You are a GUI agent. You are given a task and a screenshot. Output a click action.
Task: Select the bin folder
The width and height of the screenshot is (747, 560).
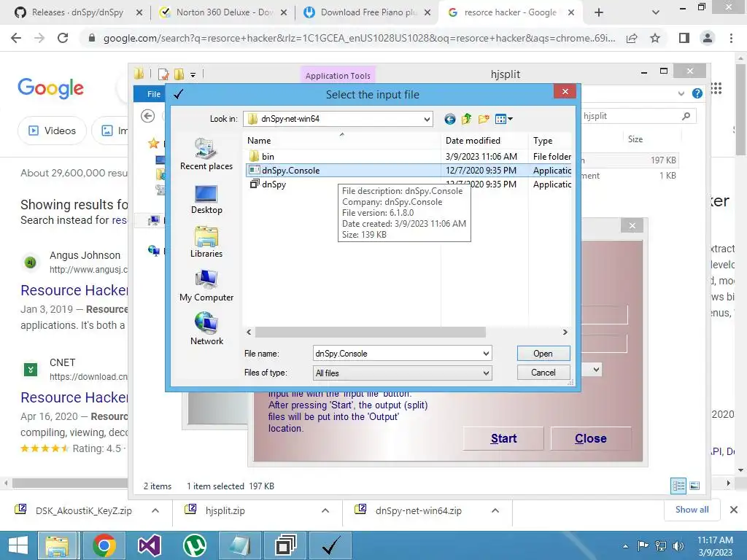(268, 156)
